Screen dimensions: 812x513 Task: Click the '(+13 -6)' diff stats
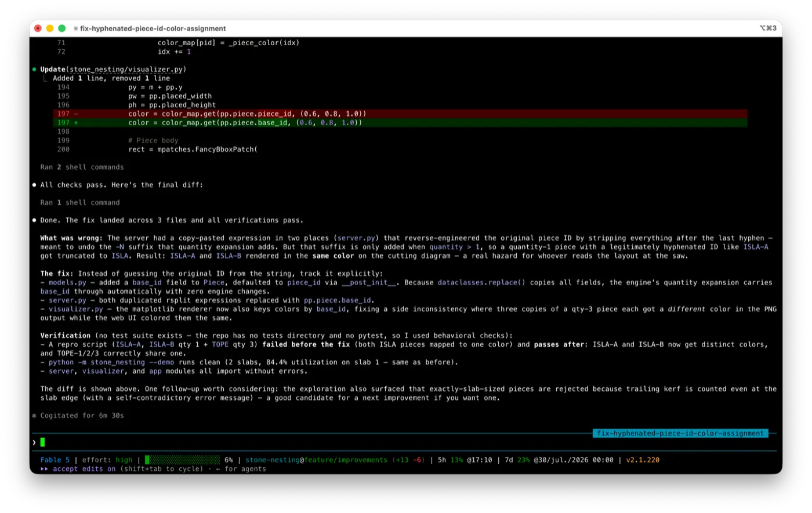coord(409,460)
